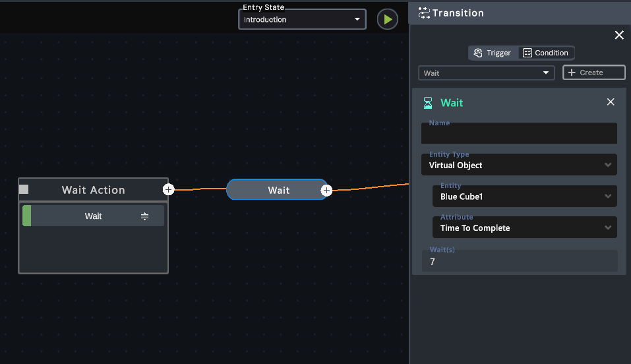Click the Transition panel header icon
This screenshot has height=364, width=631.
coord(424,13)
